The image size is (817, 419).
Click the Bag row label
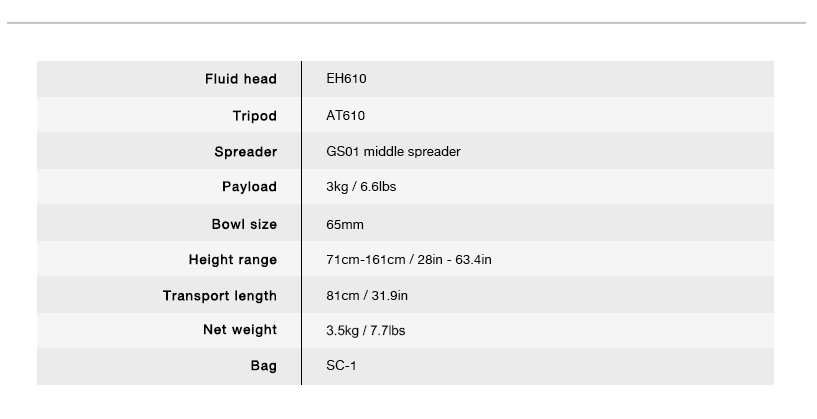tap(264, 366)
